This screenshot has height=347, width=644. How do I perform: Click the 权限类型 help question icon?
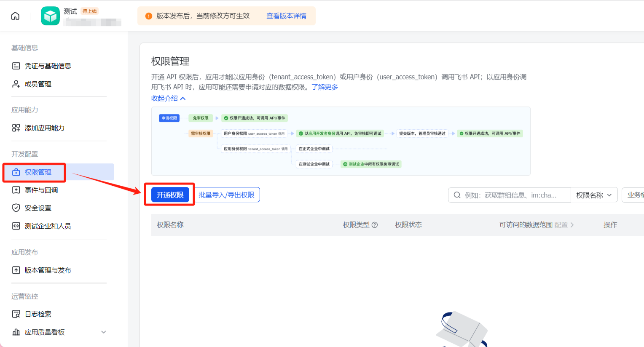pos(375,225)
